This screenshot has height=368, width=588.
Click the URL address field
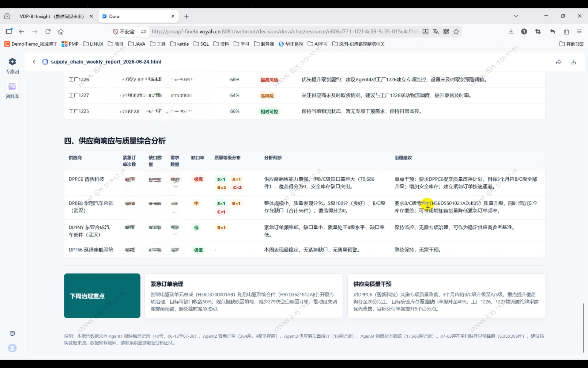(x=285, y=32)
